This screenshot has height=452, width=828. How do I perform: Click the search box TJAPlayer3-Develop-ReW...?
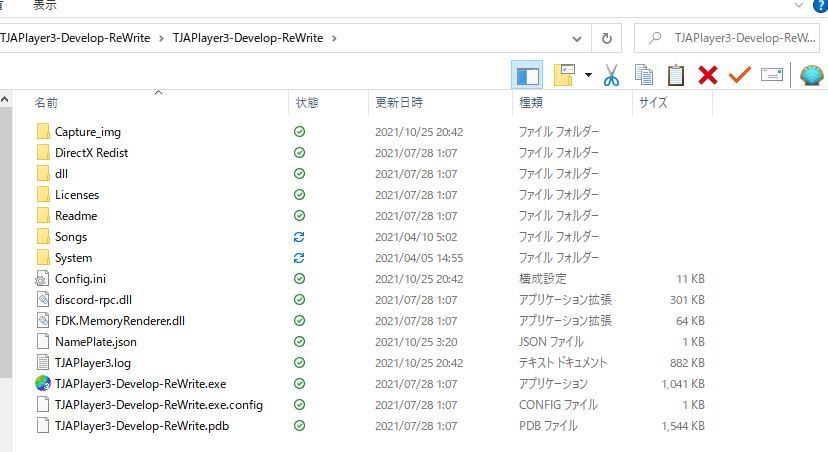(x=726, y=38)
